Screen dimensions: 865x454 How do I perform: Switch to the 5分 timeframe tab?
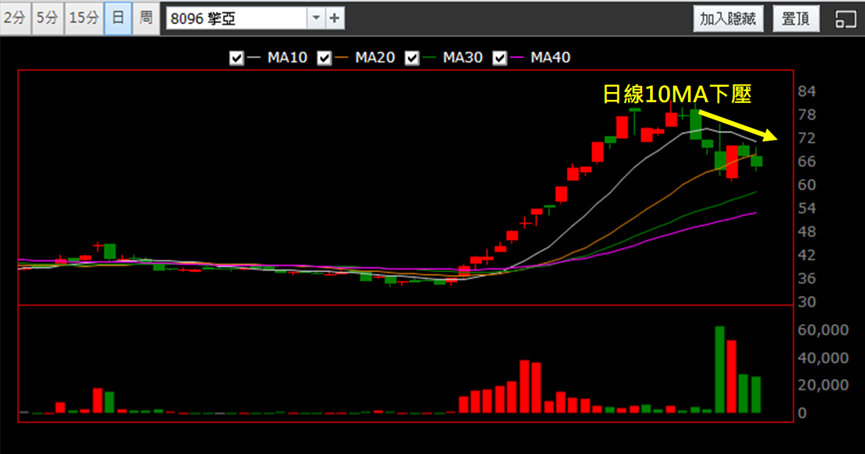[48, 18]
